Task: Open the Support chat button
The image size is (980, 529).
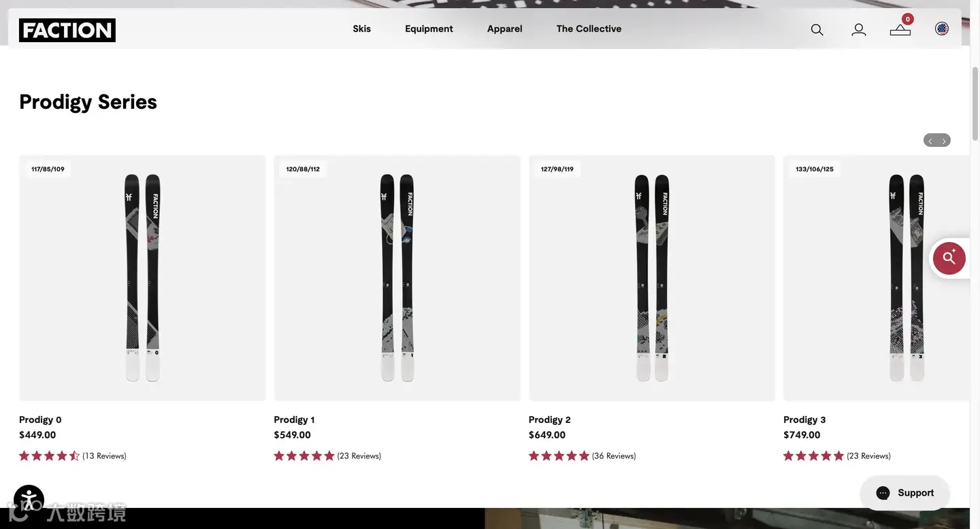Action: click(x=904, y=493)
